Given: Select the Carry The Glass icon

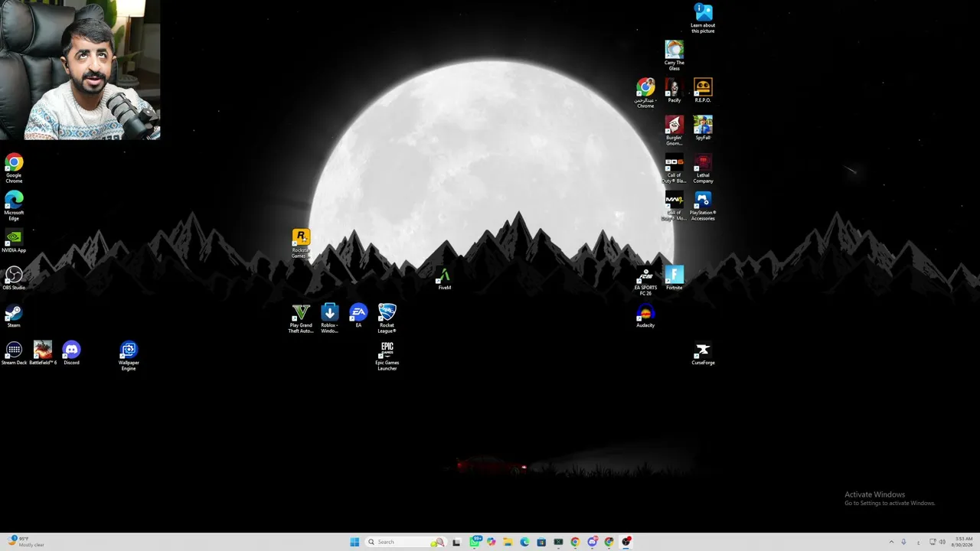Looking at the screenshot, I should 675,56.
